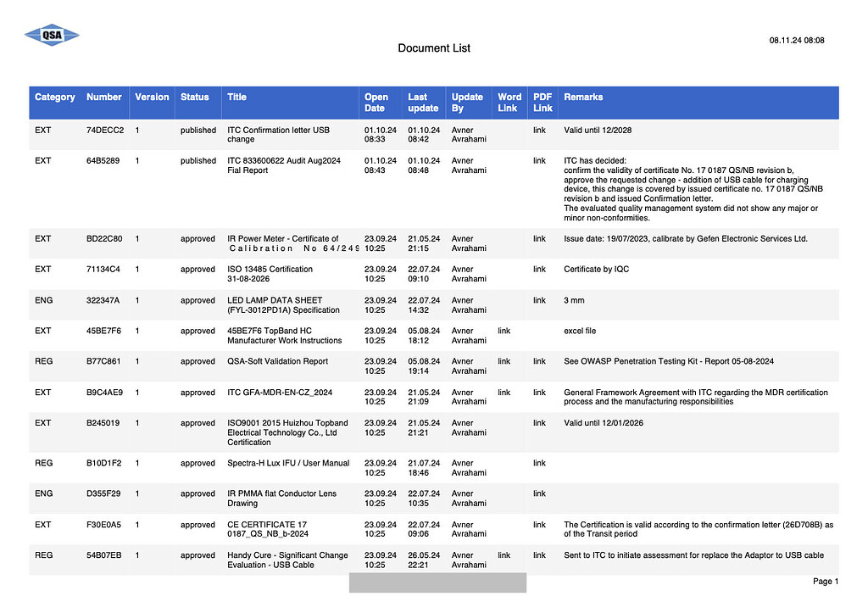Open the PDF link for ISO 13485 Certification
The image size is (868, 613).
coord(540,269)
